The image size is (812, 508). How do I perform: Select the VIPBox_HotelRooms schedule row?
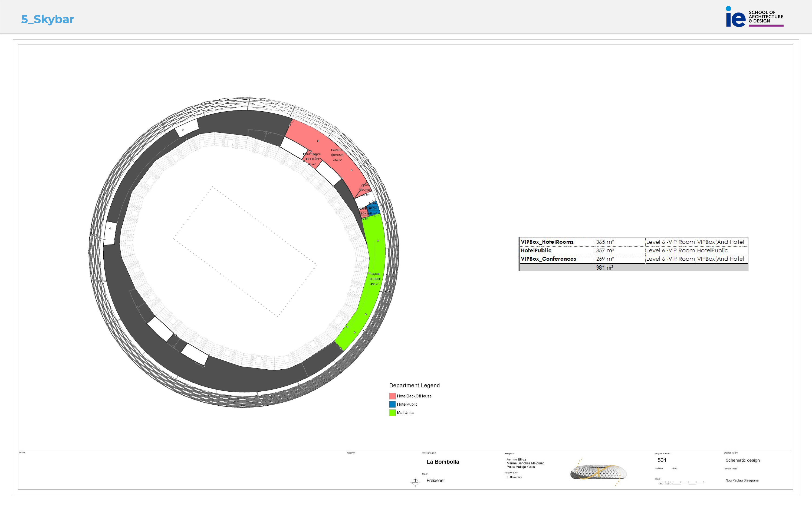pos(547,242)
